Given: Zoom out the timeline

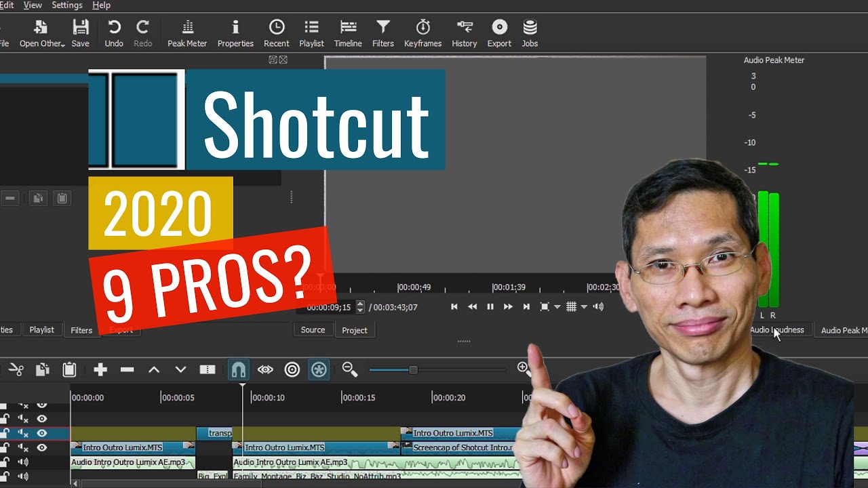Looking at the screenshot, I should 350,369.
